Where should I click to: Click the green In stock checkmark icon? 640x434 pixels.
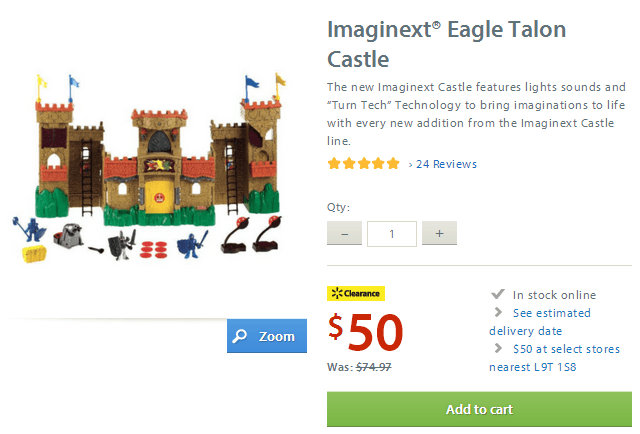[497, 294]
